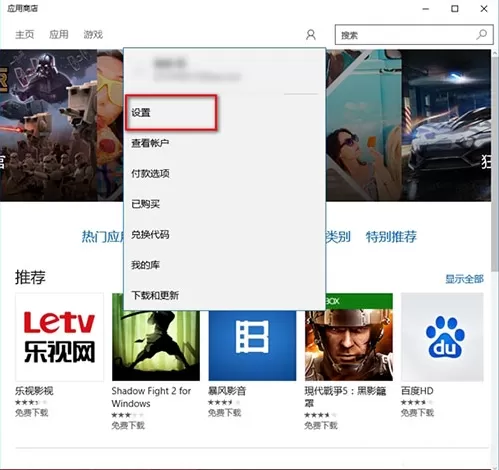Close the 应用商店 window
The image size is (499, 470).
click(x=484, y=9)
